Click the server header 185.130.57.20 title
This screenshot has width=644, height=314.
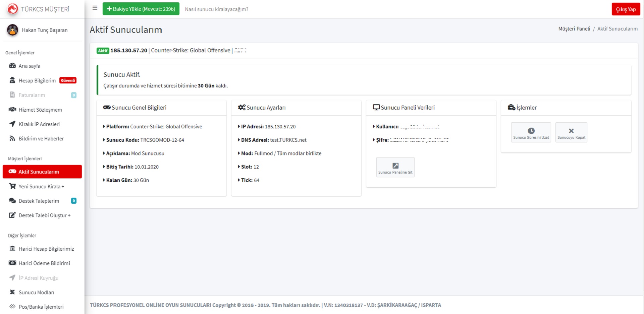pyautogui.click(x=129, y=51)
